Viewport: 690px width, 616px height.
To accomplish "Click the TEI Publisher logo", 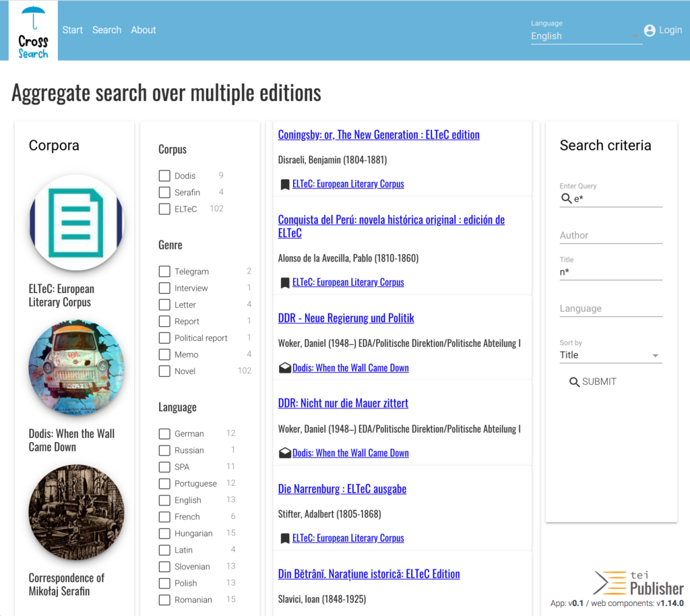I will 638,582.
